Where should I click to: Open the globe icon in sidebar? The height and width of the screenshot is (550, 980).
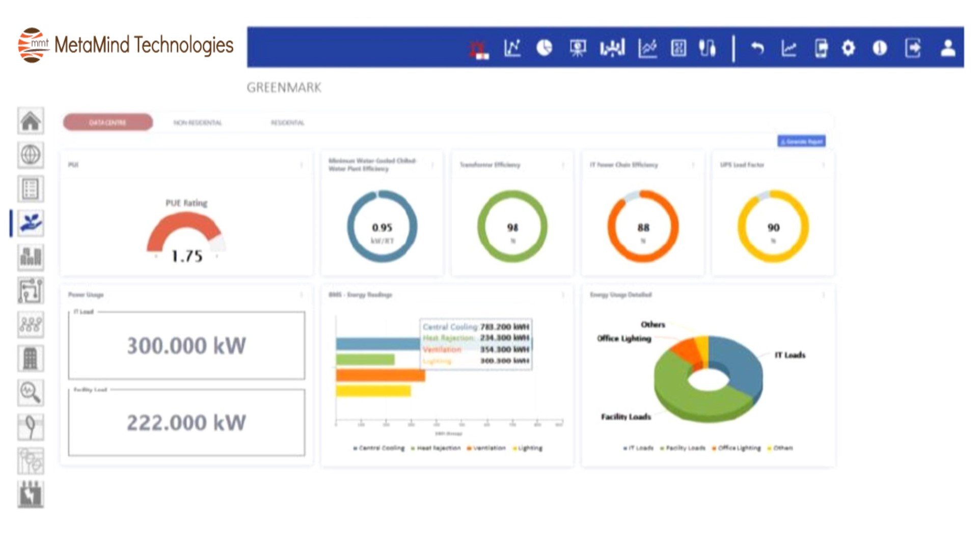click(x=31, y=155)
